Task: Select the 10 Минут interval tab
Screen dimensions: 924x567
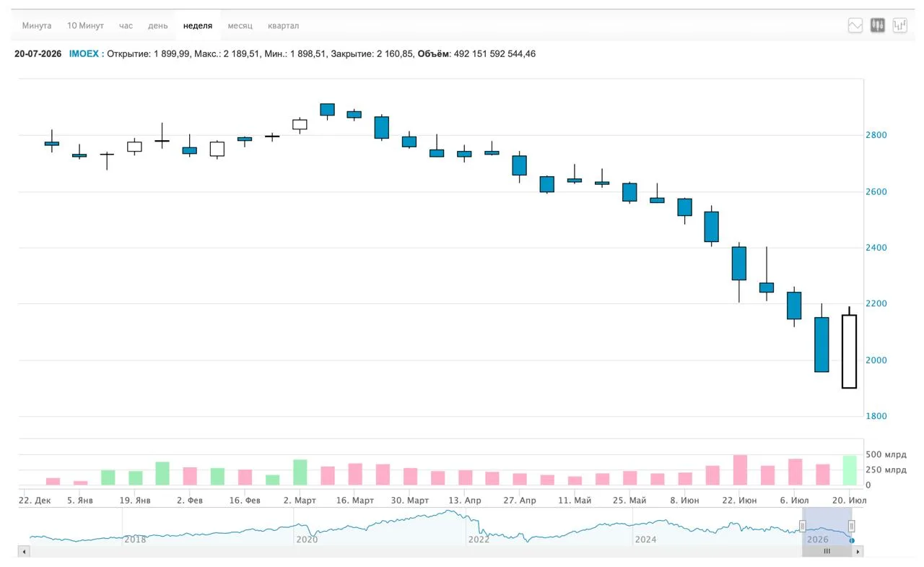Action: coord(85,26)
